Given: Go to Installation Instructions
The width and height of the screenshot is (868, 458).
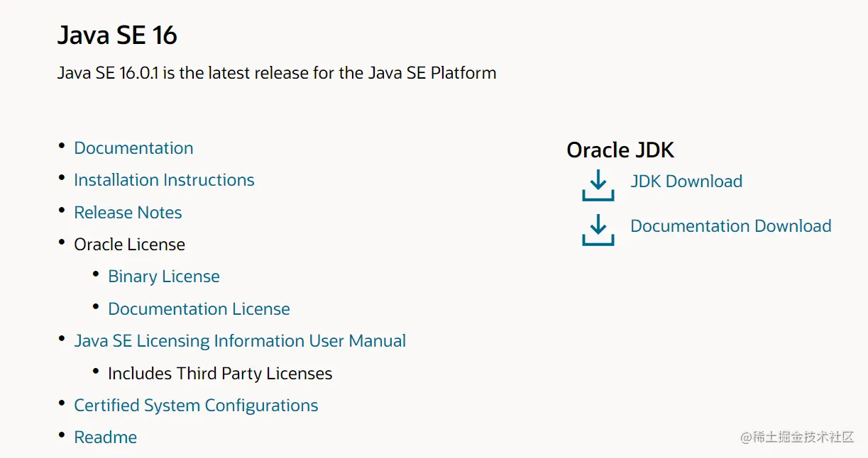Looking at the screenshot, I should 164,180.
